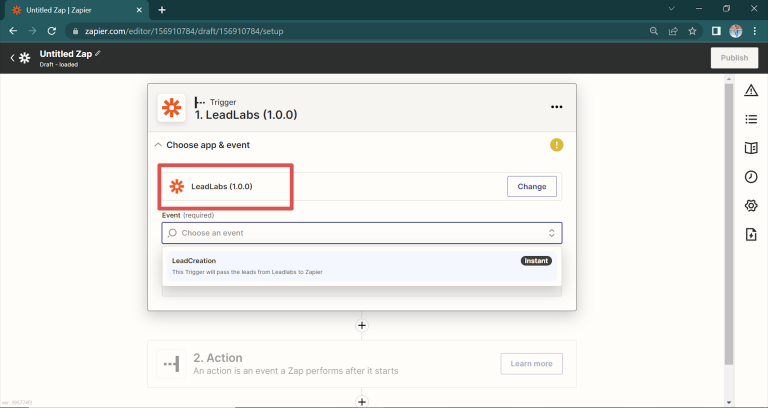Open the tab search chevron
Screen dimensions: 768x408
tap(672, 8)
